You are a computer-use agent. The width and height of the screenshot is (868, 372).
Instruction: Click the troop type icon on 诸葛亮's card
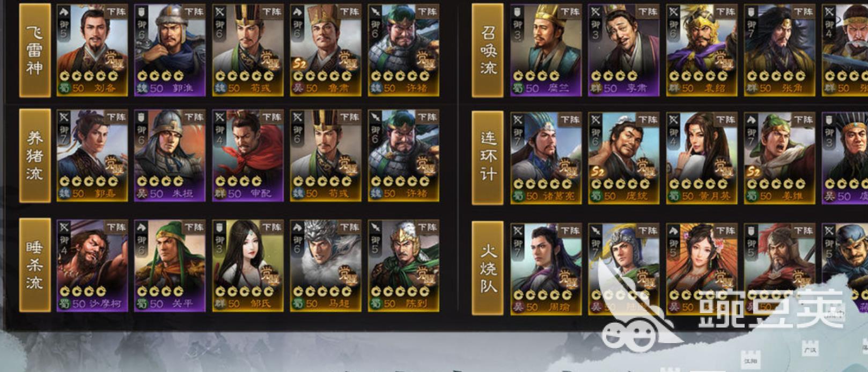coord(517,120)
